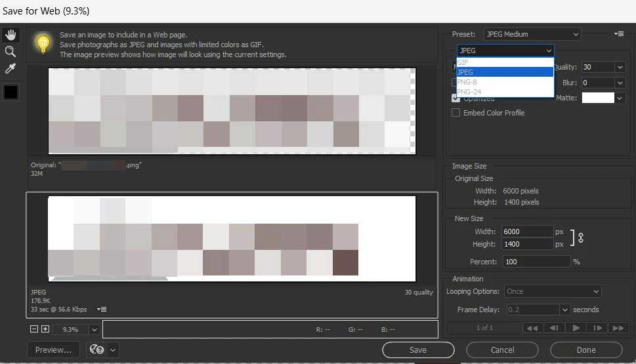
Task: Open the Matte color dropdown arrow
Action: point(620,98)
